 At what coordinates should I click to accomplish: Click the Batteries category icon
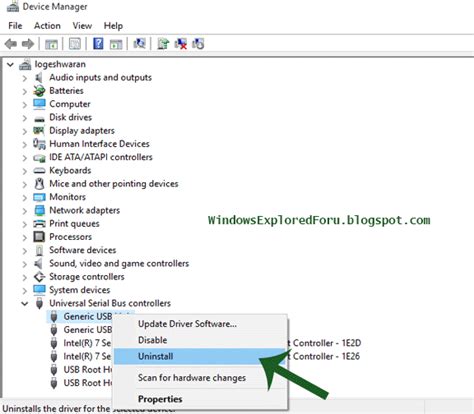pyautogui.click(x=39, y=91)
